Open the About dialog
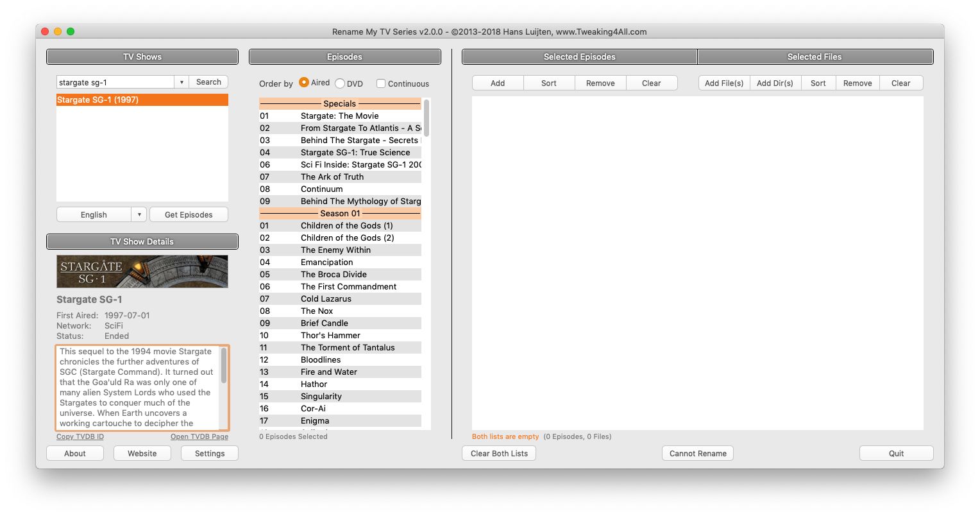 coord(75,453)
